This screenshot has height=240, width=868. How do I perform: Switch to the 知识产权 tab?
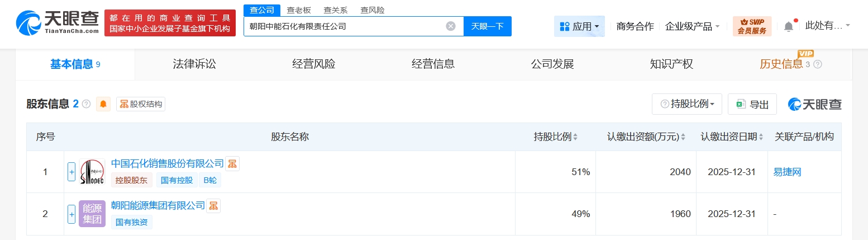671,64
